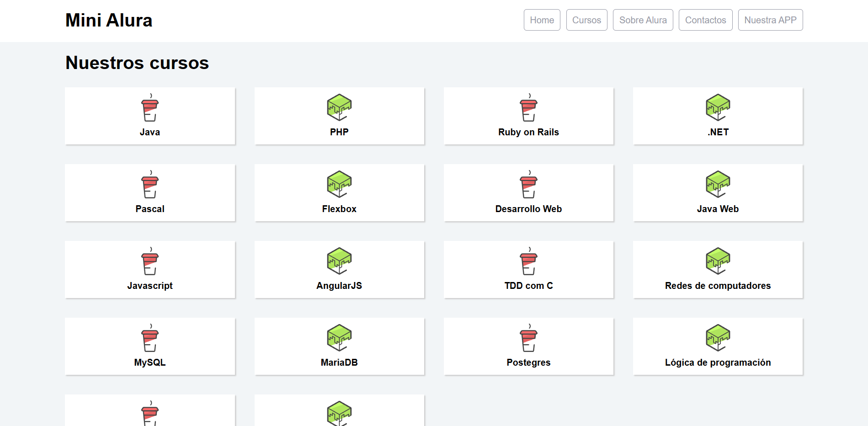Click the coffee cup icon above Java
Screen dimensions: 868x426
[150, 107]
